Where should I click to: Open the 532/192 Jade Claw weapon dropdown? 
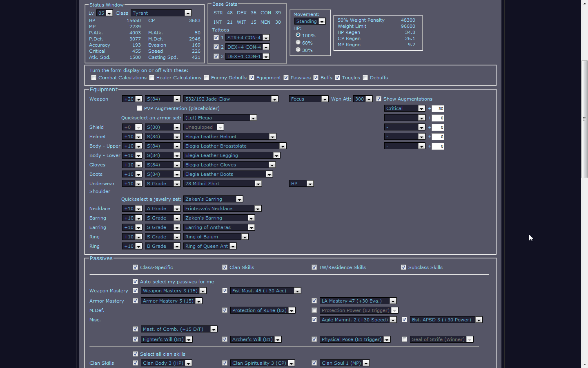tap(231, 99)
